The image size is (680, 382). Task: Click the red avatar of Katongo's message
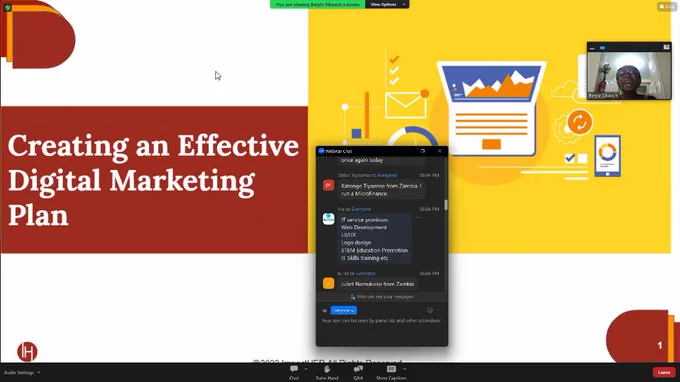tap(328, 186)
